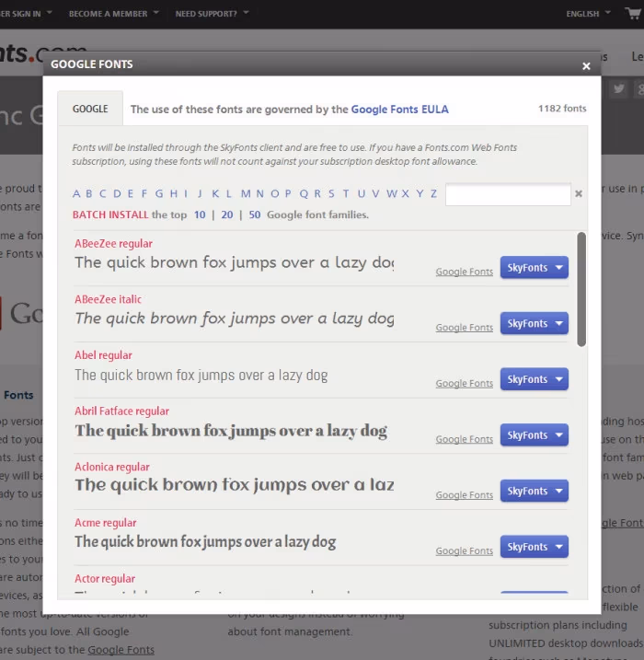Viewport: 644px width, 660px height.
Task: Open SkyFonts dropdown for Abril Fatface regular
Action: pyautogui.click(x=535, y=434)
